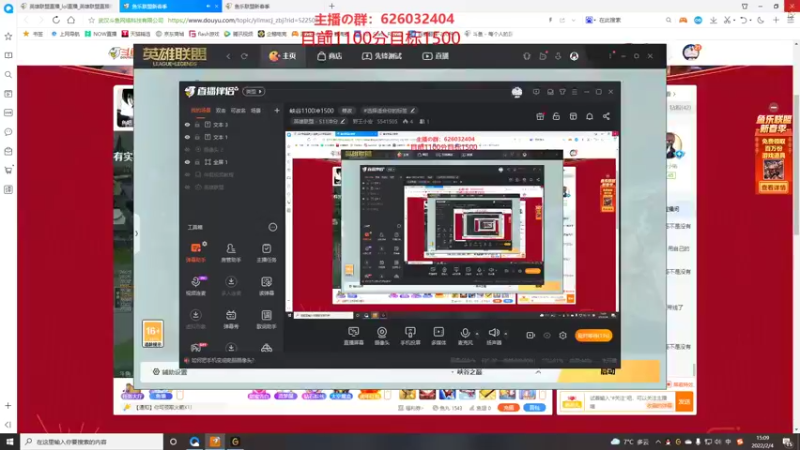The height and width of the screenshot is (450, 800).
Task: Click the 手机投屏 phone casting source
Action: [x=410, y=336]
